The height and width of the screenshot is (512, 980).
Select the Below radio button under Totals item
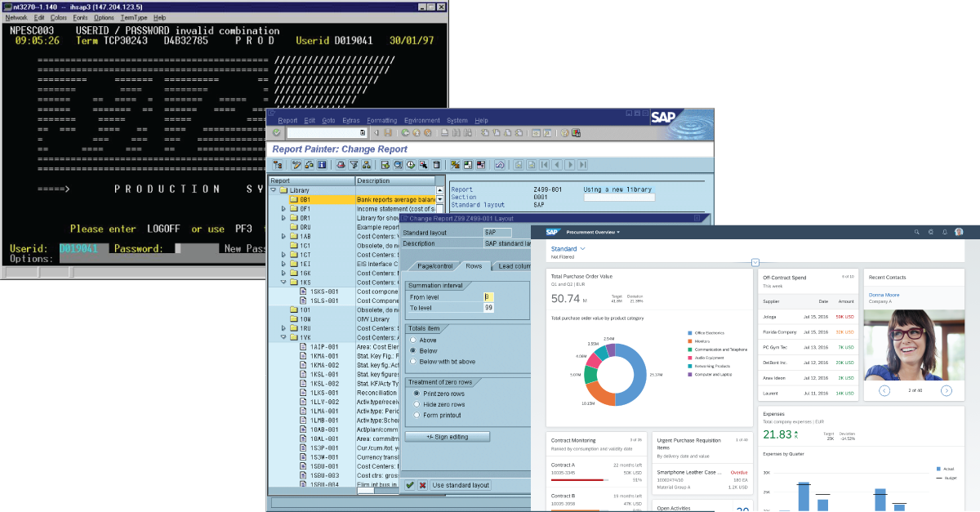click(414, 350)
